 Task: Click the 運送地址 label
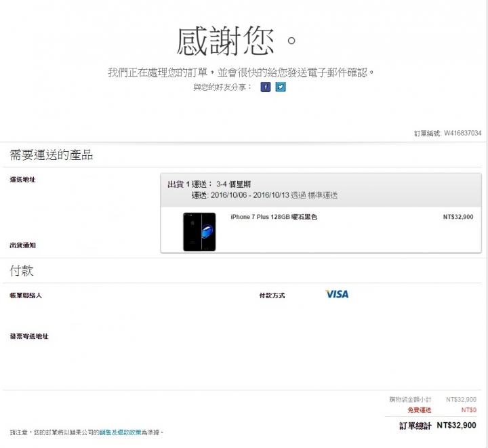point(22,180)
